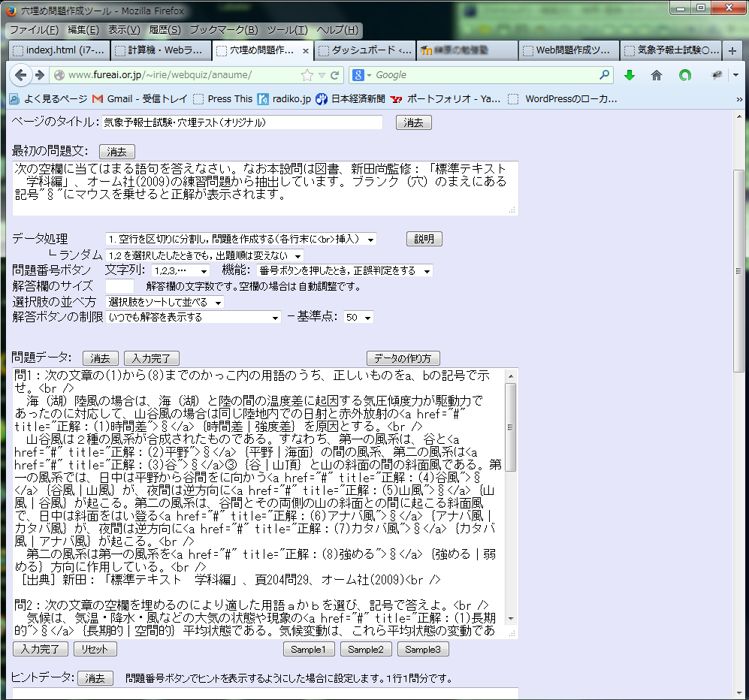
Task: Open Google search engine selector icon
Action: pos(361,75)
